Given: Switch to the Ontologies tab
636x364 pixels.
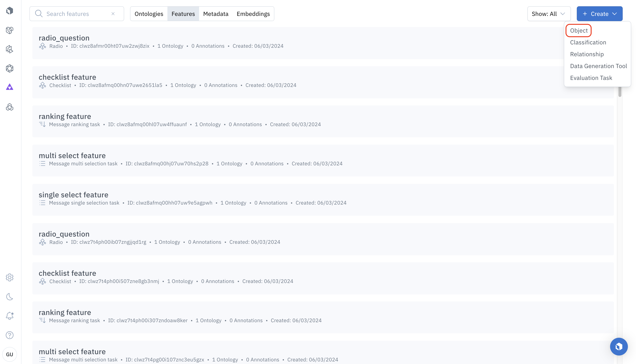Looking at the screenshot, I should (x=149, y=14).
